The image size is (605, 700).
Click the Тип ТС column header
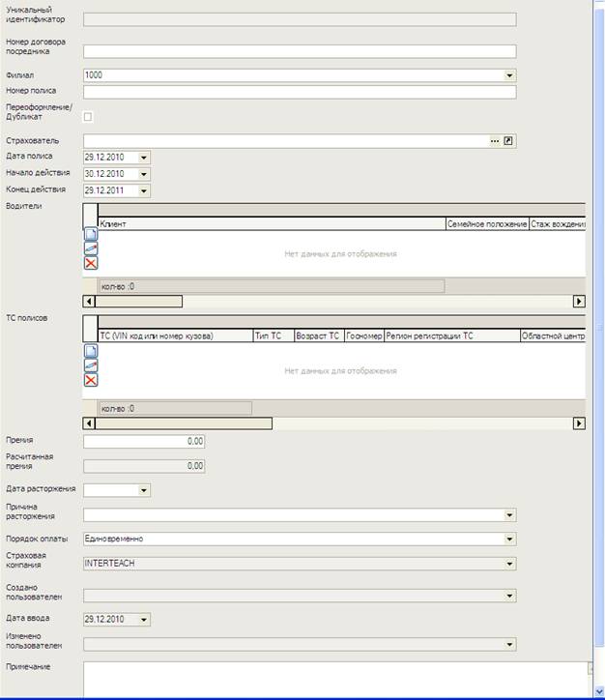(273, 336)
